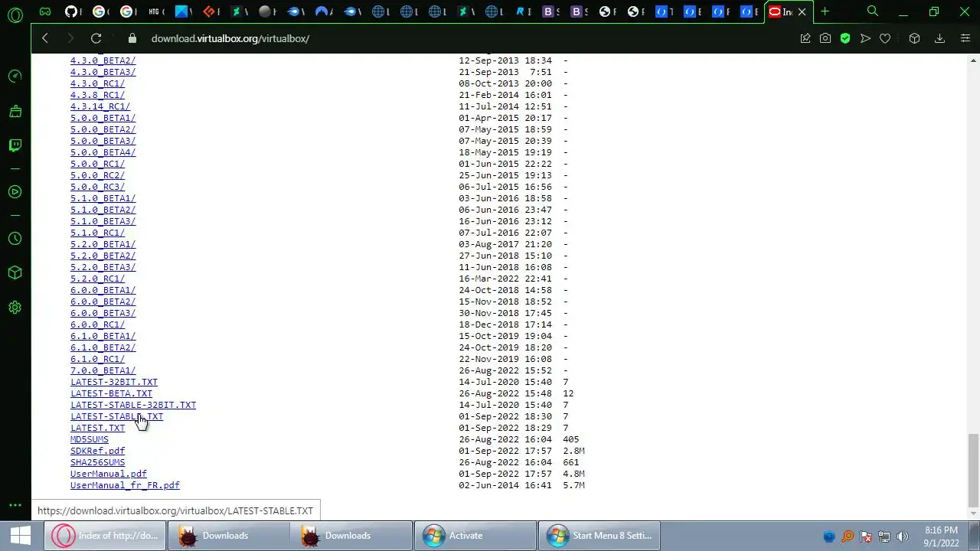This screenshot has width=980, height=551.
Task: Open the GX Cleaner sidebar icon
Action: click(x=15, y=111)
